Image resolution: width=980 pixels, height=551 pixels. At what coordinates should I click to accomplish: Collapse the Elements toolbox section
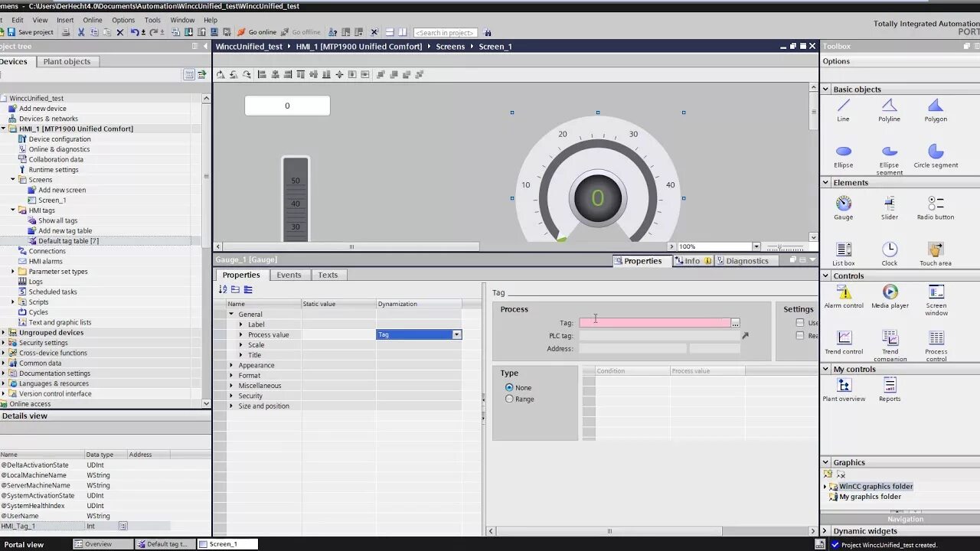coord(825,182)
